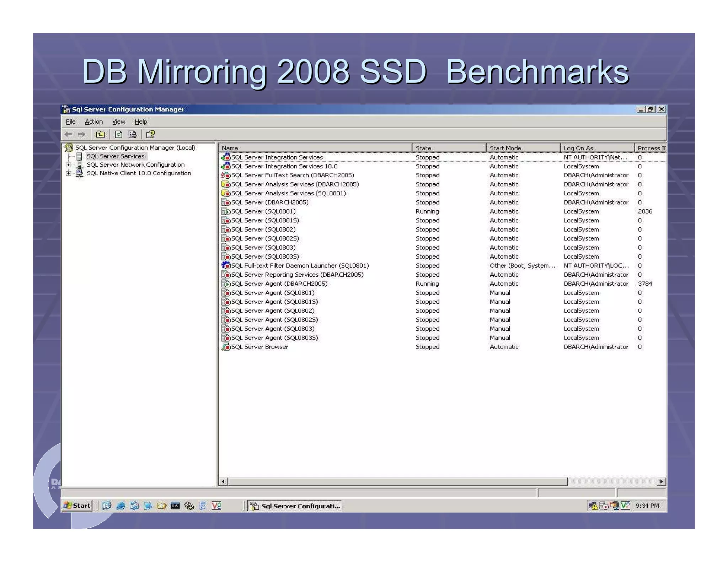Open the command prompt quick launch icon

coord(175,506)
